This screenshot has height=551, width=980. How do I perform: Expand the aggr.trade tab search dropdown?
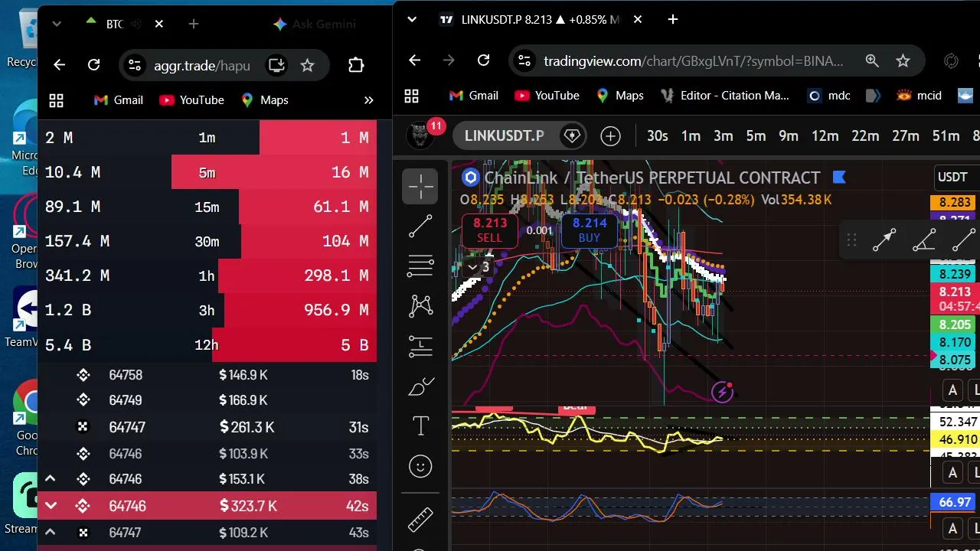coord(56,24)
